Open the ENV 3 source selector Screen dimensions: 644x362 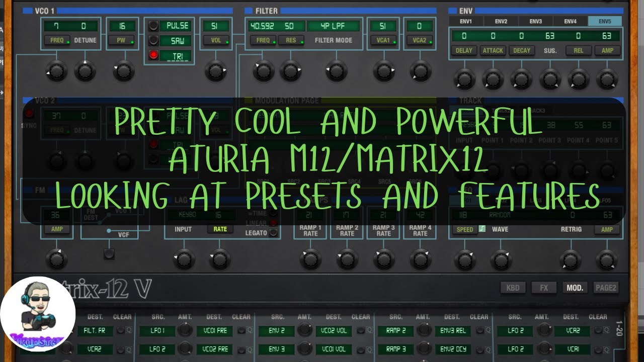[x=277, y=348]
